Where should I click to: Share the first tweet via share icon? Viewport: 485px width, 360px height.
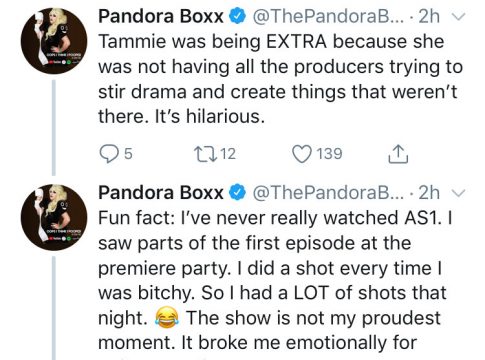[398, 154]
